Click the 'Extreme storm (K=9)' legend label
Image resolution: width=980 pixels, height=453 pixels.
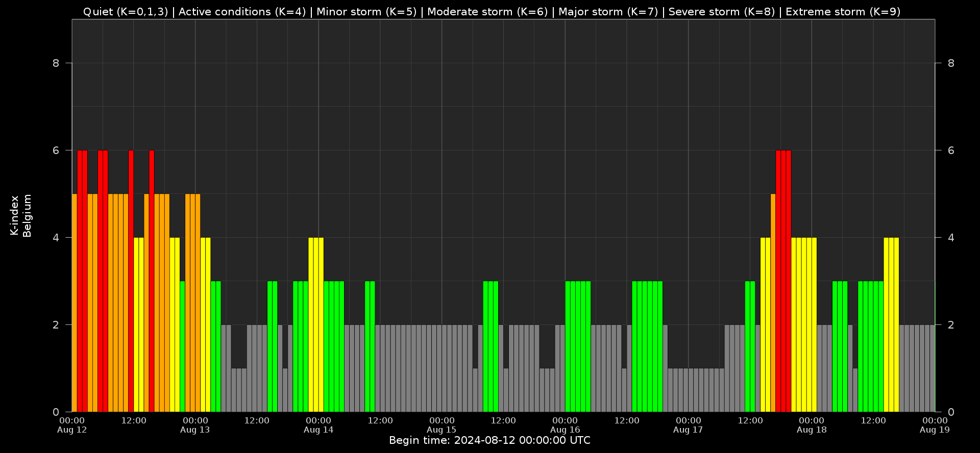click(843, 12)
